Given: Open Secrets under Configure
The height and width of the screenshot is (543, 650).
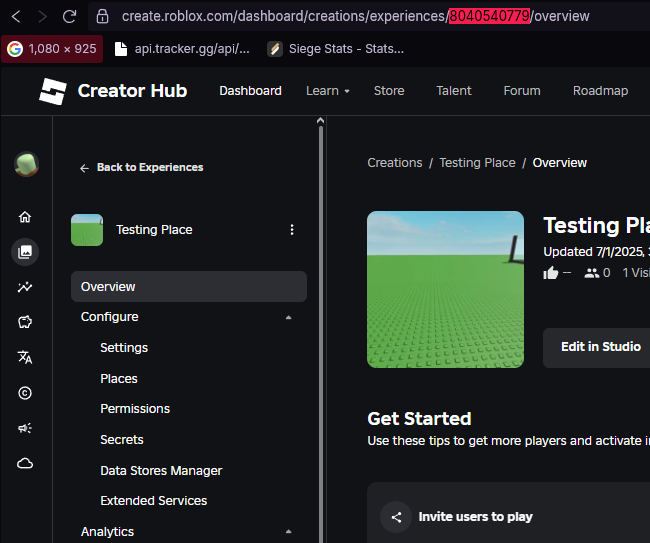Looking at the screenshot, I should coord(121,439).
